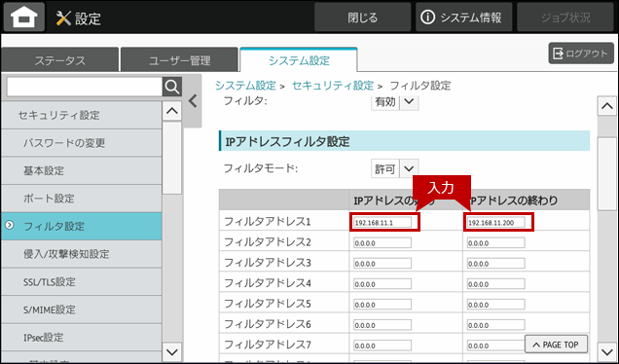Open システム情報 info button
The height and width of the screenshot is (364, 619).
point(464,17)
